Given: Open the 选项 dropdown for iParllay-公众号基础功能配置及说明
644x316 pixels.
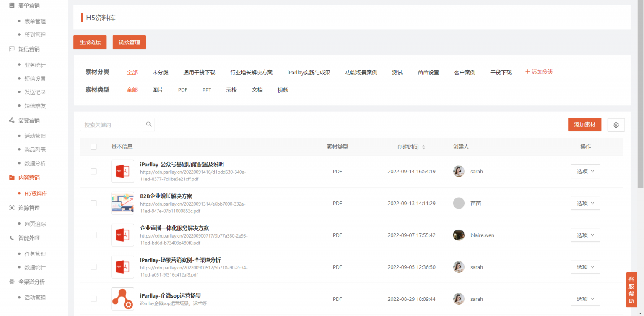Looking at the screenshot, I should (585, 171).
